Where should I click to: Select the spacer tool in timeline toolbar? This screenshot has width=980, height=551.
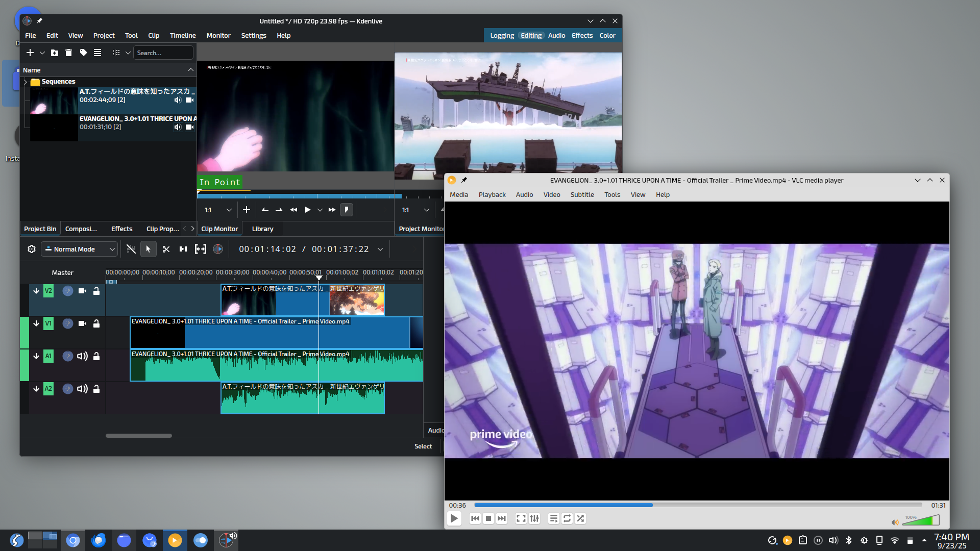(x=183, y=249)
